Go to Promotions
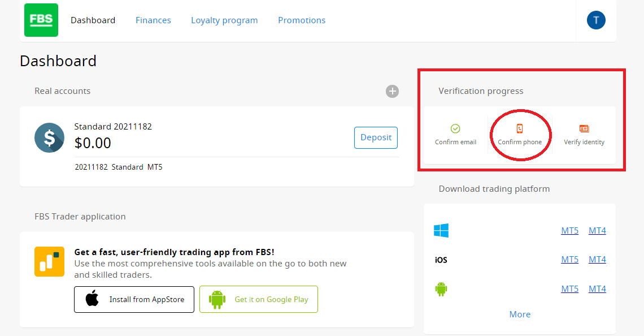The height and width of the screenshot is (336, 644). point(302,20)
